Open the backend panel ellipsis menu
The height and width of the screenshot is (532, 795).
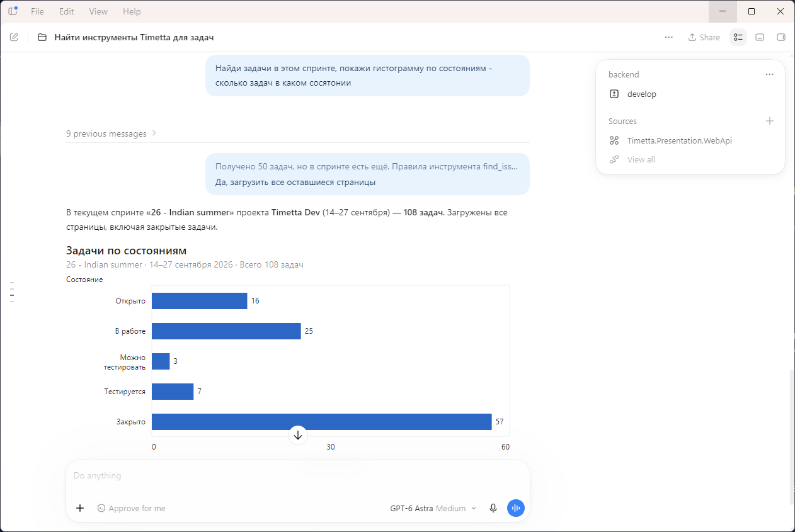tap(769, 74)
